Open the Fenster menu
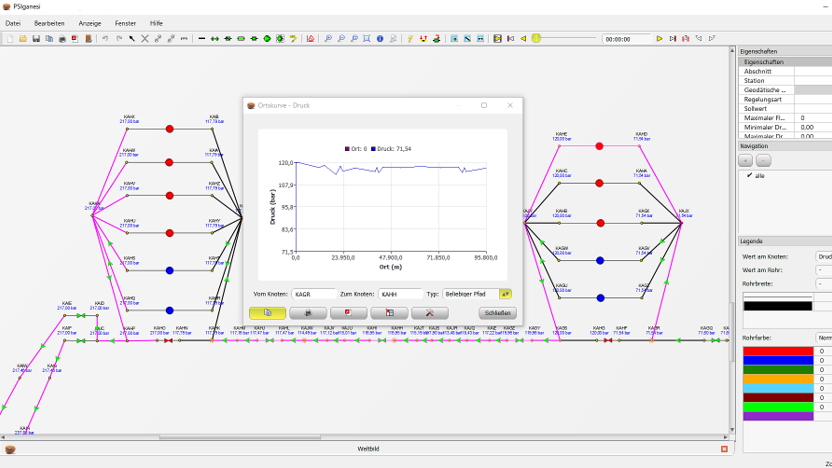Screen dimensions: 832x468 point(125,23)
